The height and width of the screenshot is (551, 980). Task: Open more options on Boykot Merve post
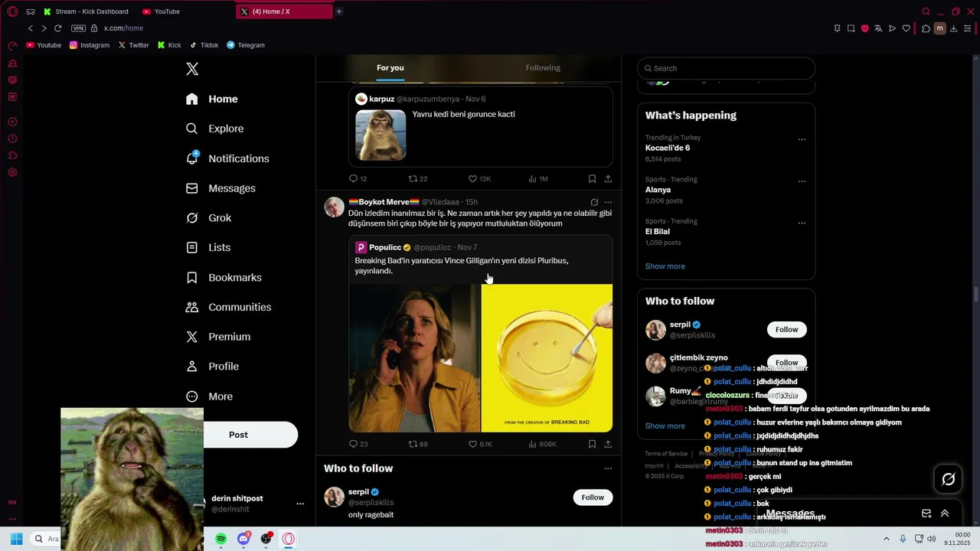[608, 203]
